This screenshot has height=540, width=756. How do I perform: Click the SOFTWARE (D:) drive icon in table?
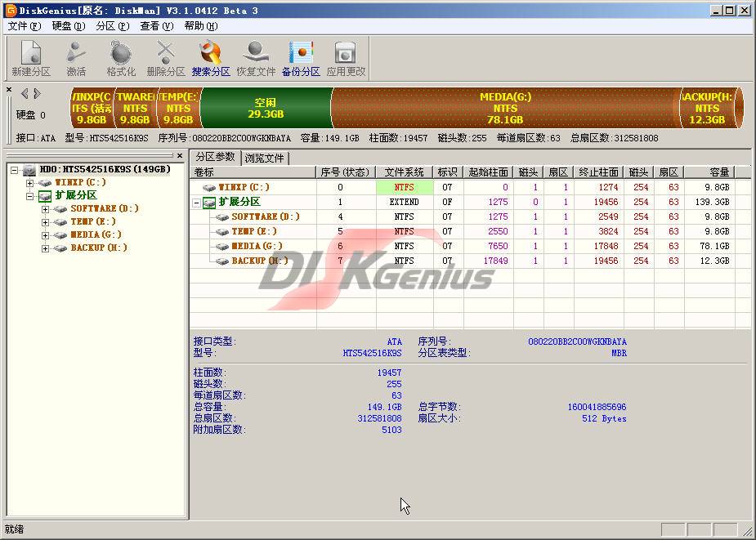tap(222, 217)
